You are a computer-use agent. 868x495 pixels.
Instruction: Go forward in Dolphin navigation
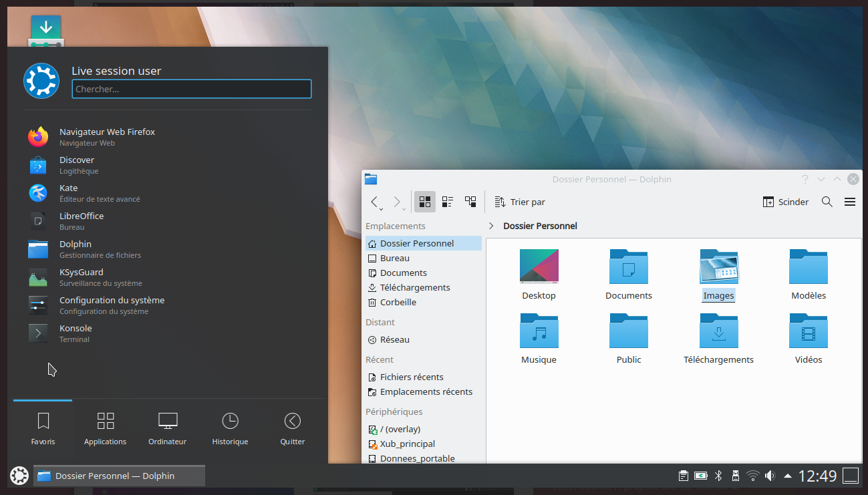398,202
